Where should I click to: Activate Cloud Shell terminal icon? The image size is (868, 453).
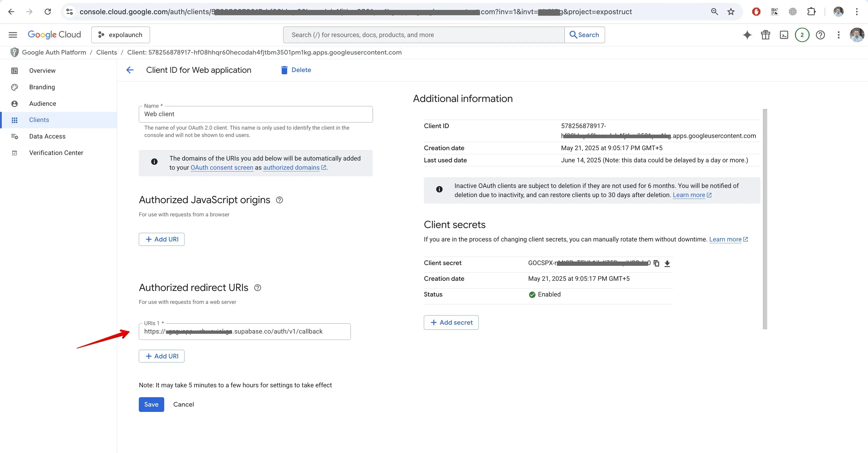point(784,35)
